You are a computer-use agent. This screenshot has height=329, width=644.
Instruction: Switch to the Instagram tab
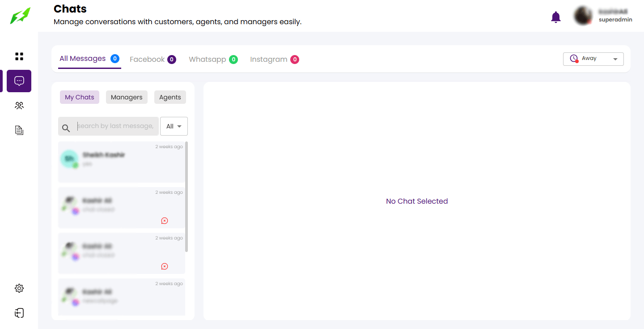(268, 60)
